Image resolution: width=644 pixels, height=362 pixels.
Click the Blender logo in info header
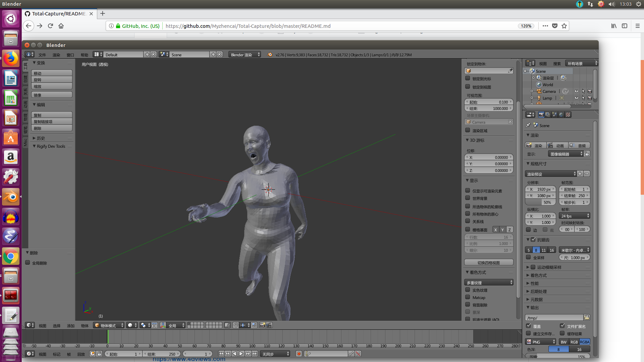coord(270,54)
